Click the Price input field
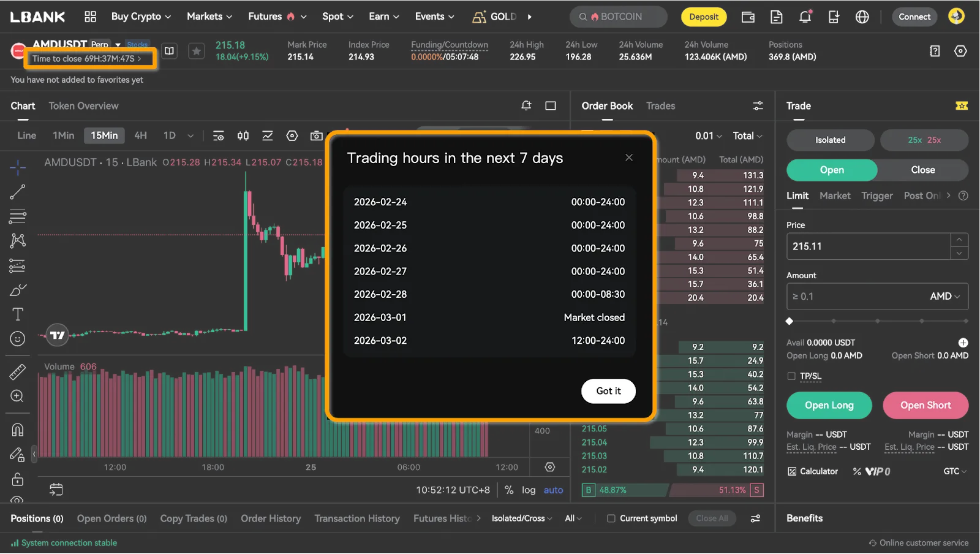The image size is (980, 554). point(867,246)
